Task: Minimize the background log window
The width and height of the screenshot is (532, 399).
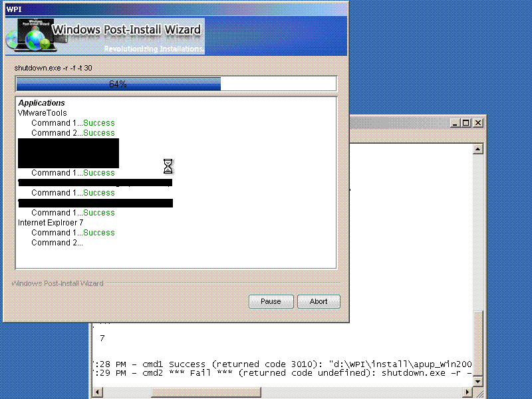Action: tap(455, 123)
